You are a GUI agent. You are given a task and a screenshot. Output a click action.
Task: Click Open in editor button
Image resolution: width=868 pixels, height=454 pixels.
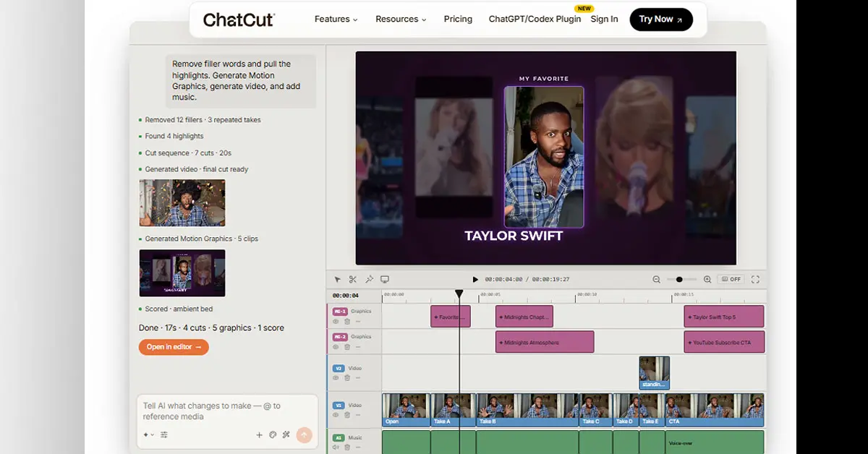174,347
